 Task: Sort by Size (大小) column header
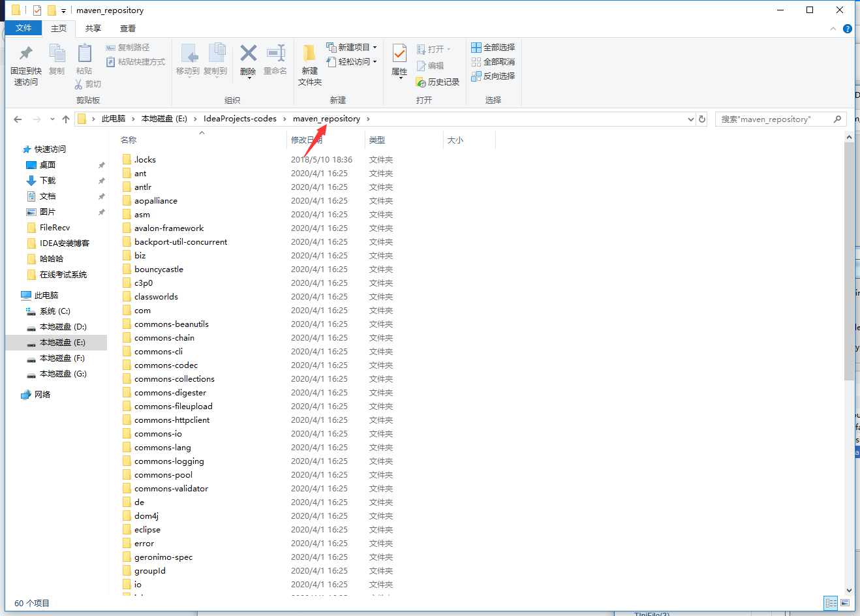pyautogui.click(x=455, y=140)
